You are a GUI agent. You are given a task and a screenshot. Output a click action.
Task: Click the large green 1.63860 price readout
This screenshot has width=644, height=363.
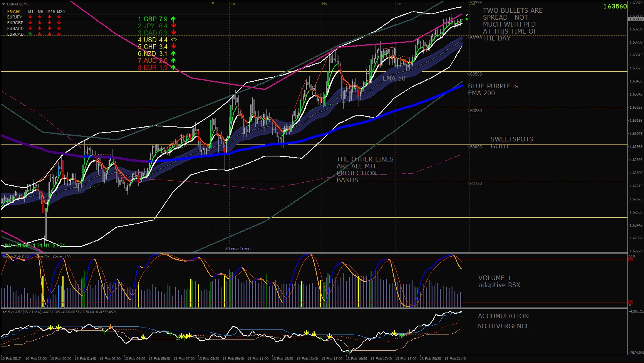pos(615,6)
